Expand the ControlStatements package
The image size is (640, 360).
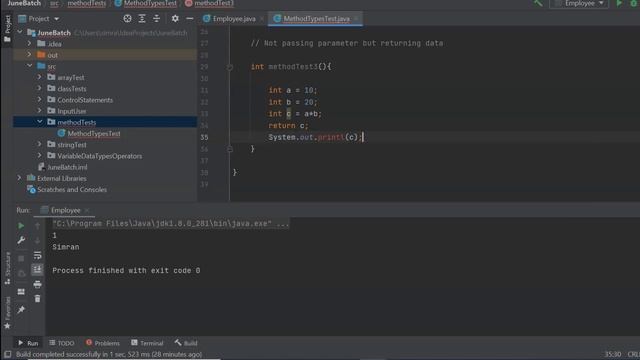coord(40,100)
